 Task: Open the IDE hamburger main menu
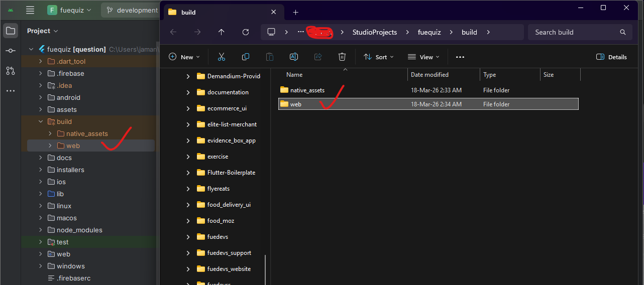click(x=30, y=10)
